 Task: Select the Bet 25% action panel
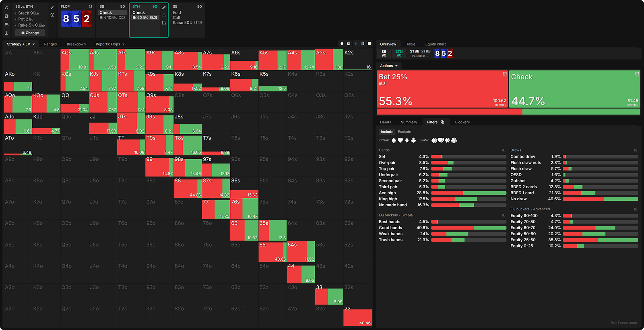pyautogui.click(x=442, y=89)
